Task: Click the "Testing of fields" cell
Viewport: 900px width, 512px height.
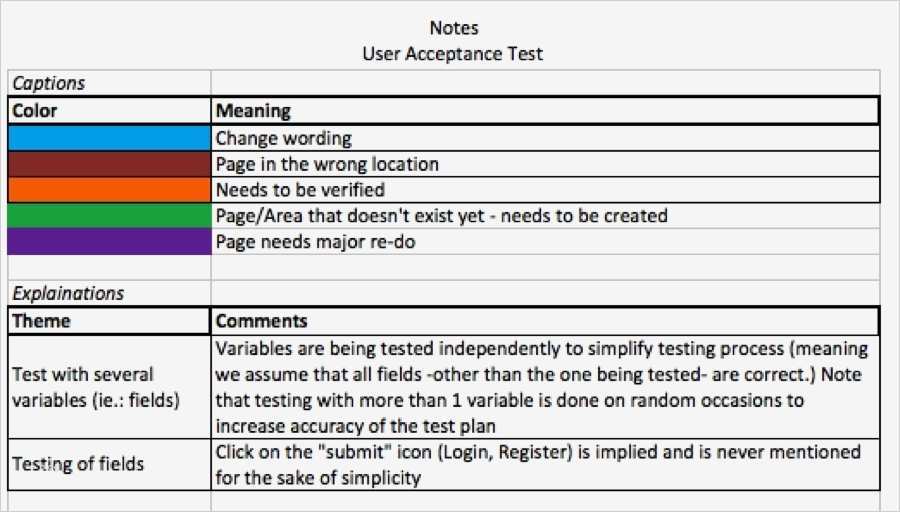Action: [108, 464]
